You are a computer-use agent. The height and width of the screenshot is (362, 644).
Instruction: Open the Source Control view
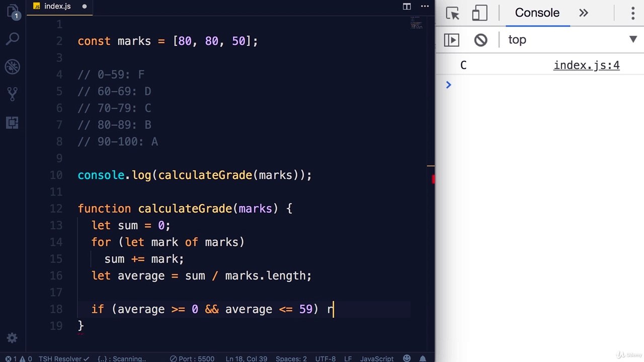point(13,94)
